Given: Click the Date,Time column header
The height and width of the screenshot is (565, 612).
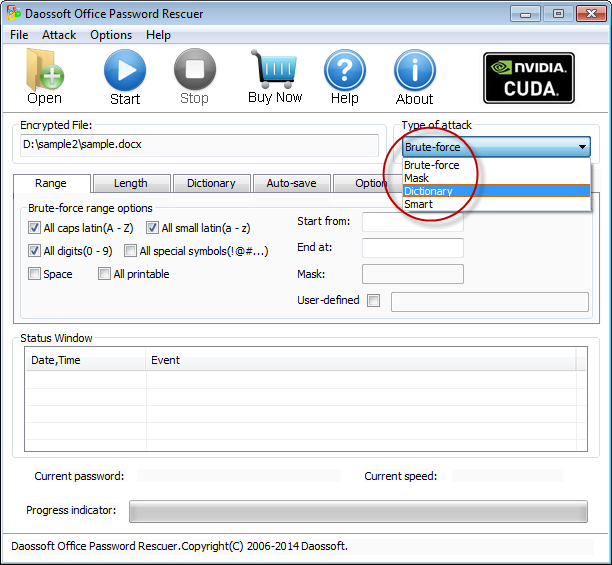Looking at the screenshot, I should point(85,360).
